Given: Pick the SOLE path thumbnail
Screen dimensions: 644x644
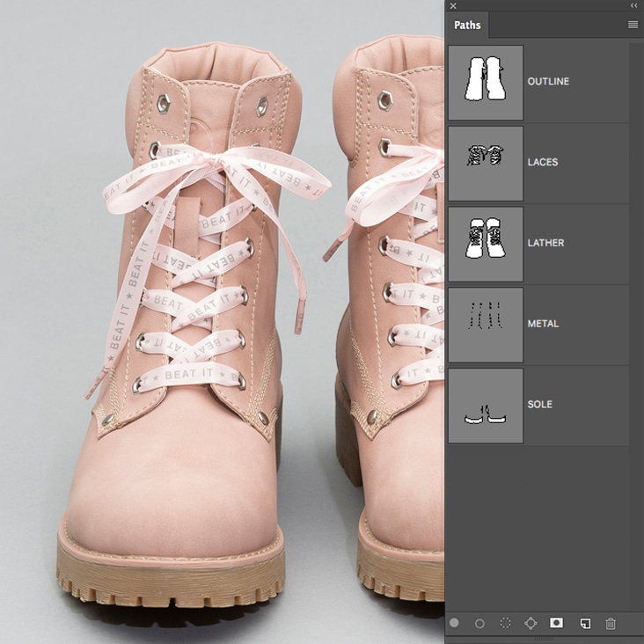Looking at the screenshot, I should [486, 406].
